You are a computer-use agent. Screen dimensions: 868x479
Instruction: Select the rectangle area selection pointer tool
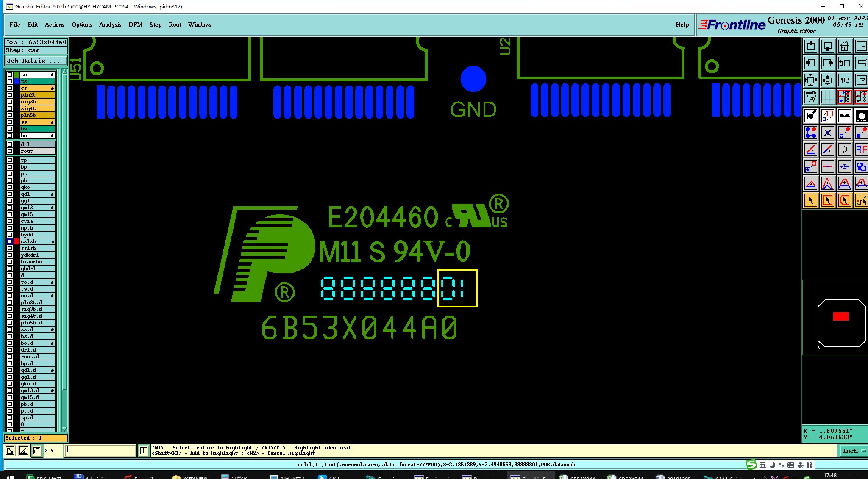(827, 200)
